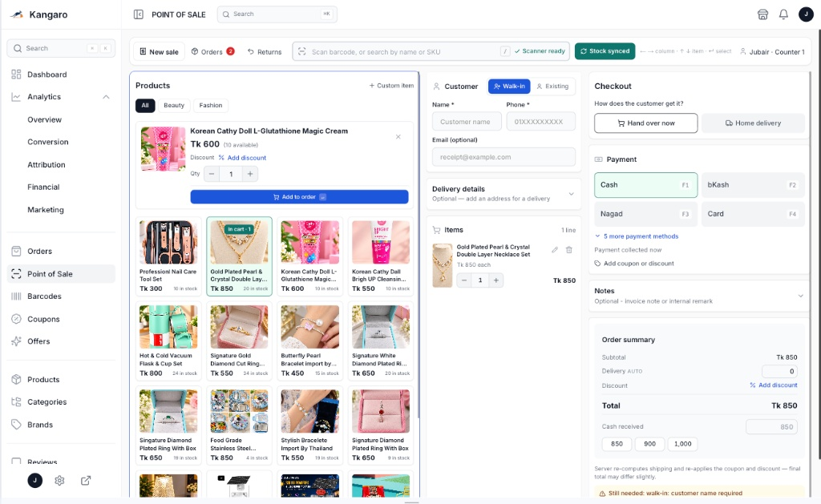
Task: Click the Add to order button
Action: [299, 197]
